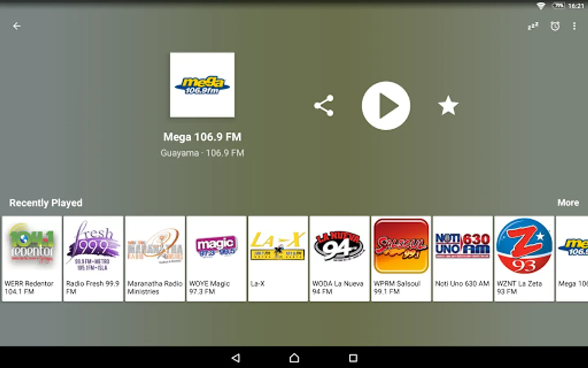Viewport: 588px width, 368px height.
Task: Select WZNT La Zeta 93 FM card
Action: 524,259
